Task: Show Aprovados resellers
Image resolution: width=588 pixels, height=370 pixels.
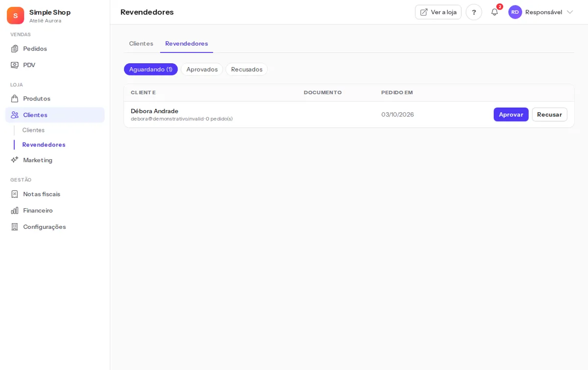Action: pyautogui.click(x=202, y=69)
